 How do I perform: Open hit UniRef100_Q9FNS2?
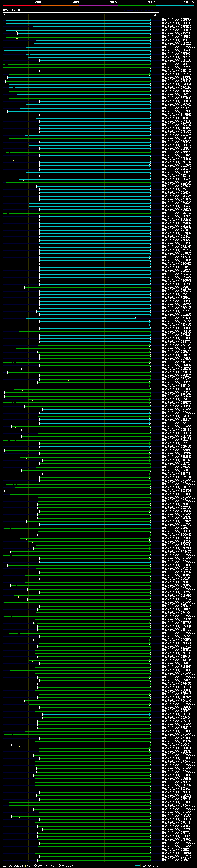point(177,26)
